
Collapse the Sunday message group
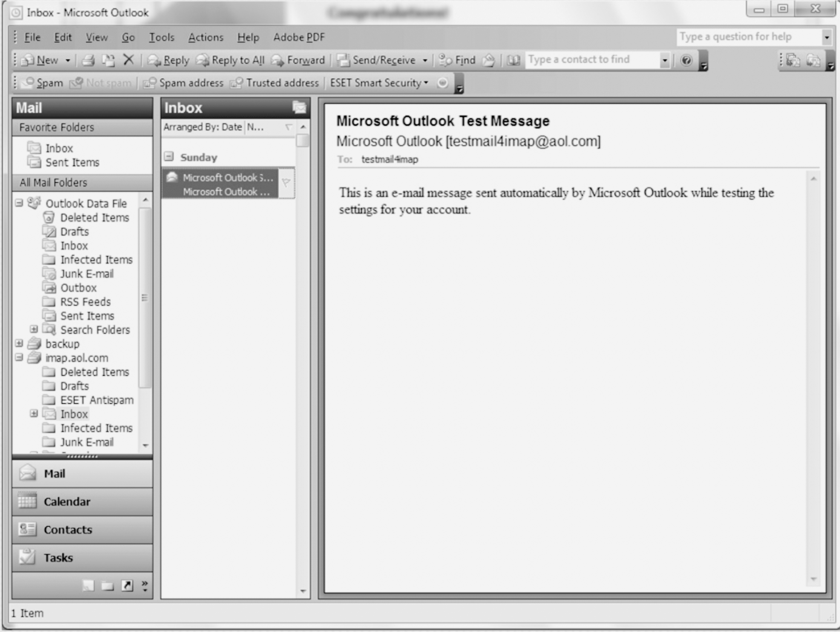click(x=169, y=157)
